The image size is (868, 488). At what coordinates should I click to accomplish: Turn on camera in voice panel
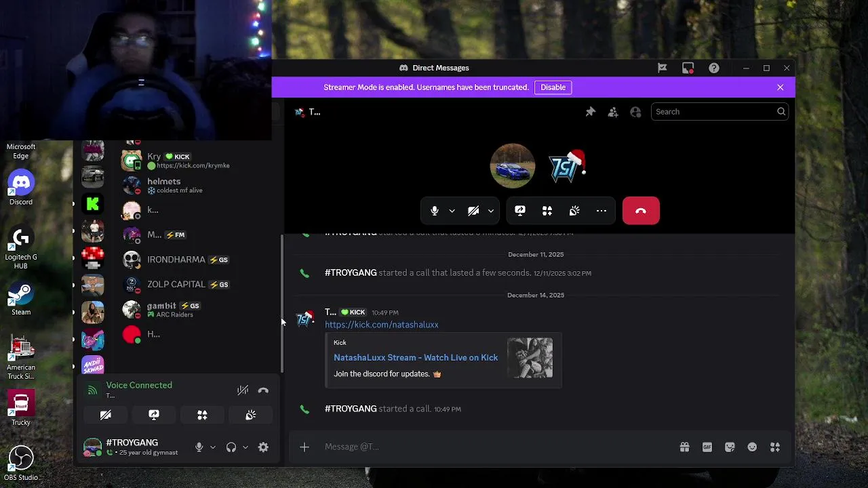[x=105, y=415]
